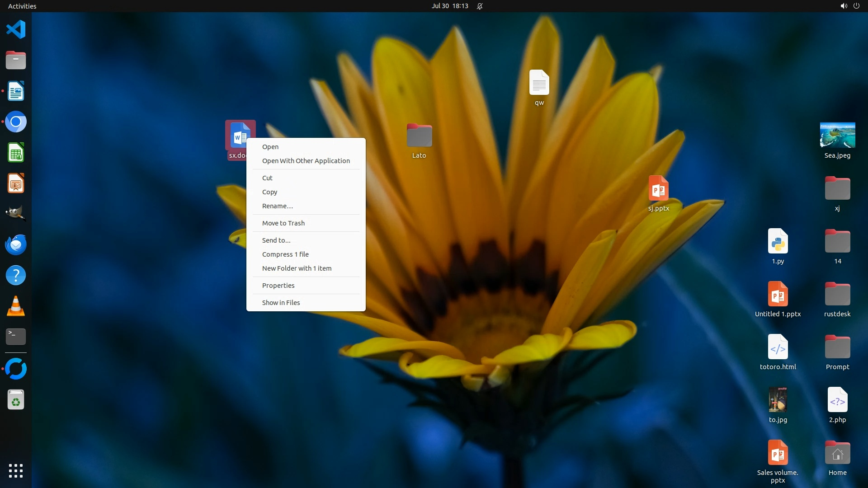868x488 pixels.
Task: Select Move to Trash menu entry
Action: pyautogui.click(x=283, y=223)
